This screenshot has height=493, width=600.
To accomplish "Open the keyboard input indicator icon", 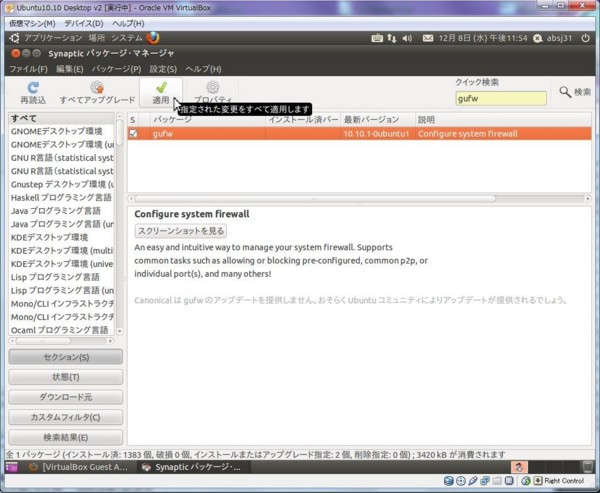I will 377,38.
